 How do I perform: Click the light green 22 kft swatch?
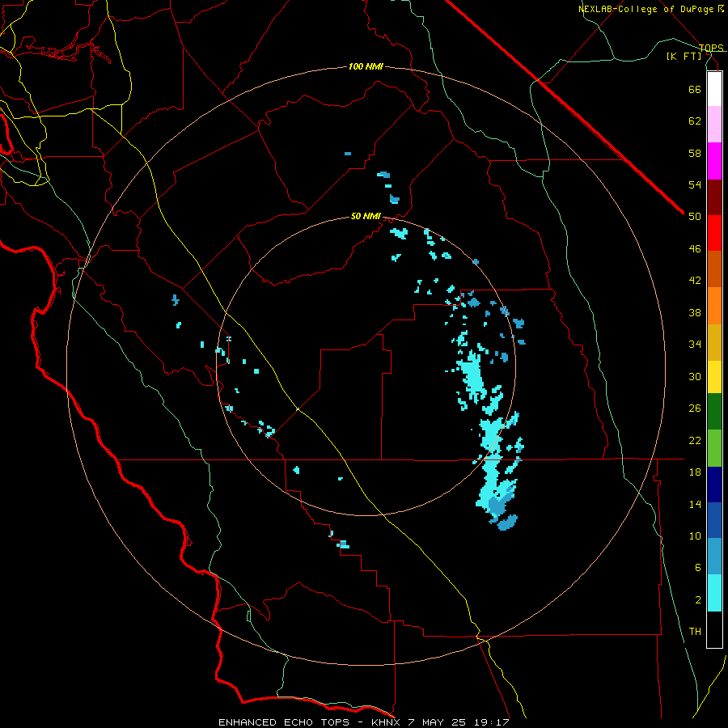[714, 448]
